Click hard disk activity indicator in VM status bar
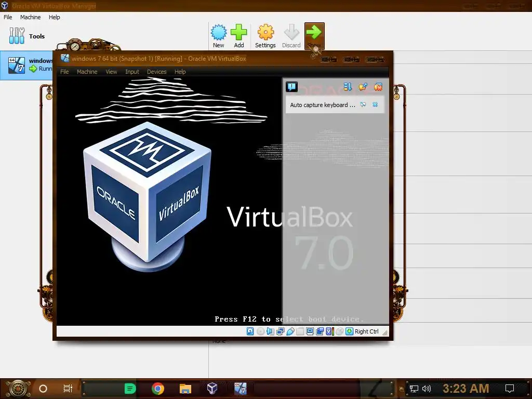532x399 pixels. click(x=250, y=331)
